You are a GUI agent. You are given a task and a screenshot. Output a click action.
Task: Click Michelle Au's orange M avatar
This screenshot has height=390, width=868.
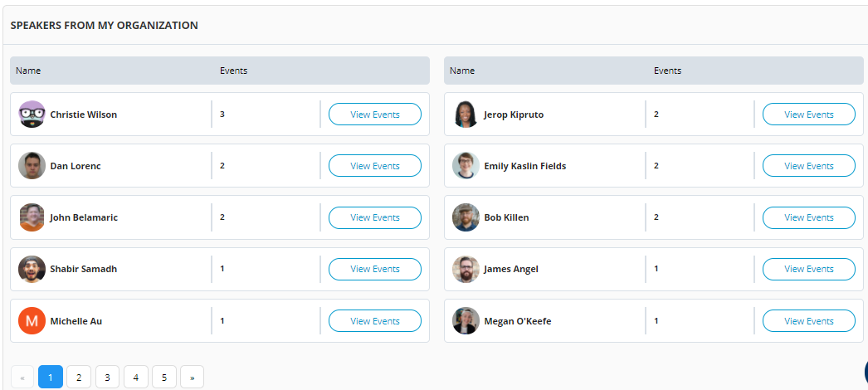32,321
